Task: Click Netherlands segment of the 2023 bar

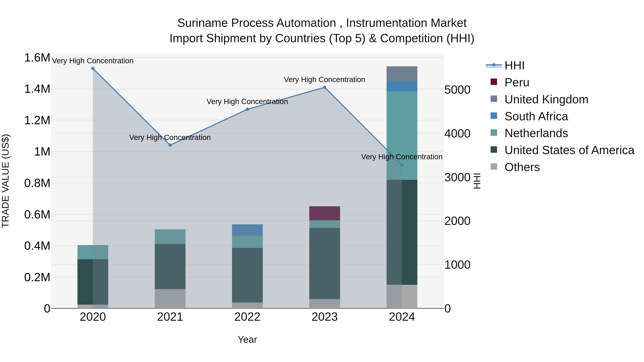Action: pos(325,224)
